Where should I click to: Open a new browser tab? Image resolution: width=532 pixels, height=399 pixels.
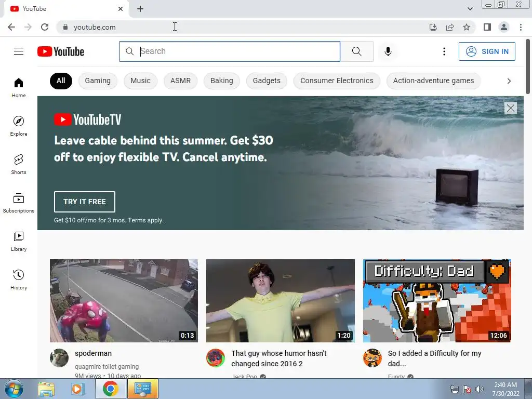coord(140,9)
